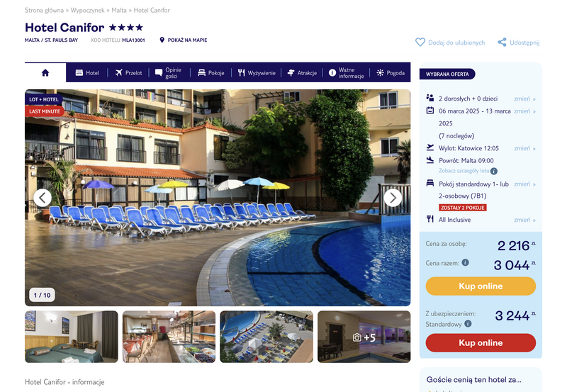Viewport: 567px width, 392px height.
Task: Open hotel room photo thumbnail
Action: pos(72,337)
